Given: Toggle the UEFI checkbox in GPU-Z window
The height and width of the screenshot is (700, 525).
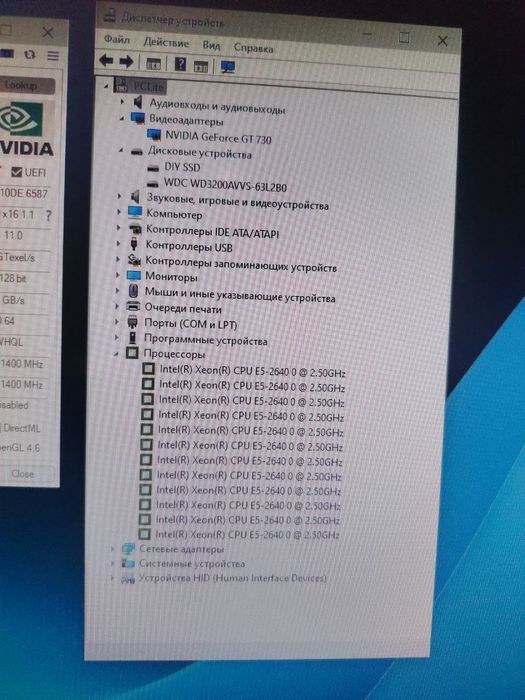Looking at the screenshot, I should click(17, 172).
